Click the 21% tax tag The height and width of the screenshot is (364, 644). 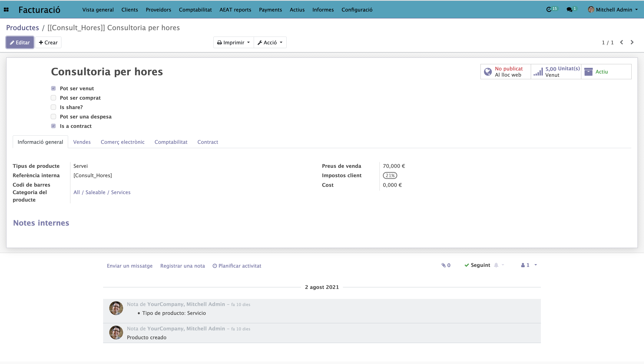coord(390,175)
